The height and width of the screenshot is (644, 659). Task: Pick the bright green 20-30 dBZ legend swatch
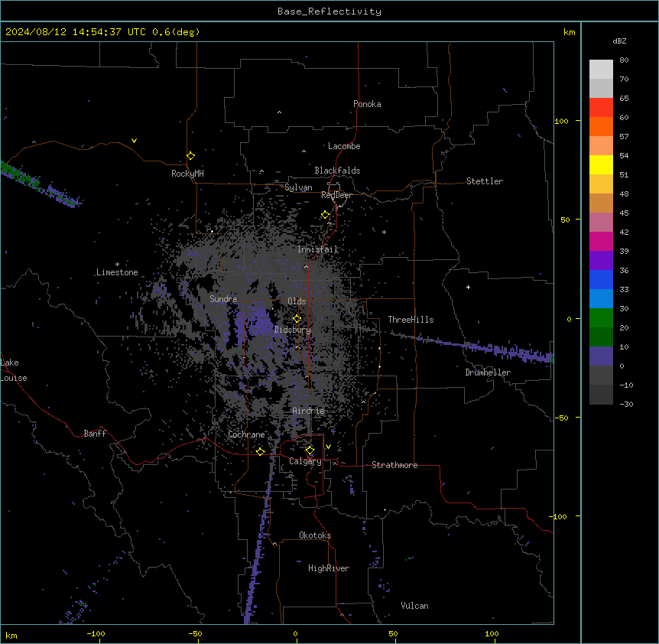click(x=601, y=318)
